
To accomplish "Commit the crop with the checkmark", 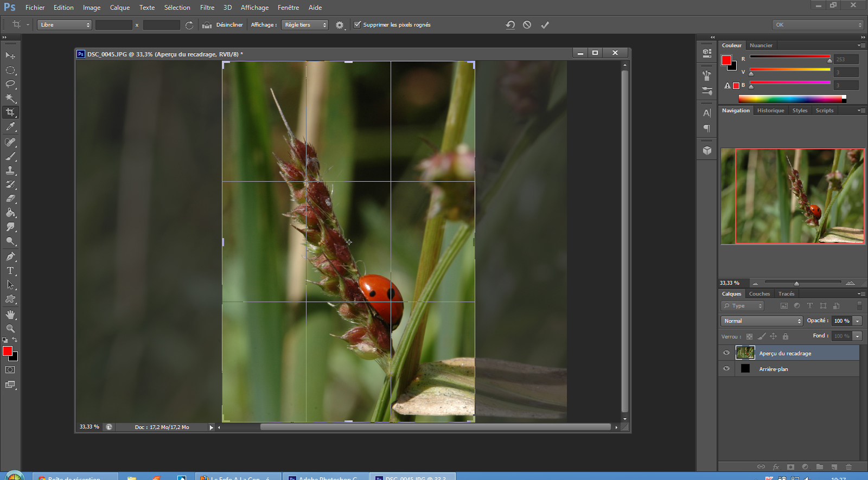I will pos(545,25).
